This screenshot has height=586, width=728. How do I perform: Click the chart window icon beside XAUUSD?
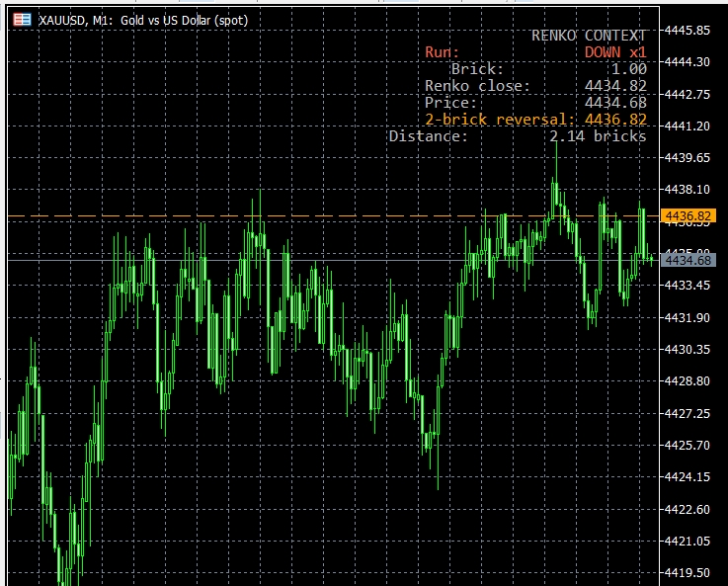(22, 20)
